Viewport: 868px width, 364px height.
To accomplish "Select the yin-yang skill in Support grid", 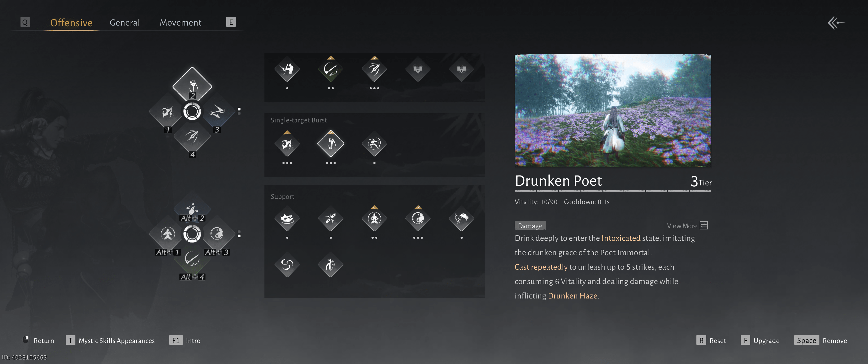I will (x=418, y=219).
